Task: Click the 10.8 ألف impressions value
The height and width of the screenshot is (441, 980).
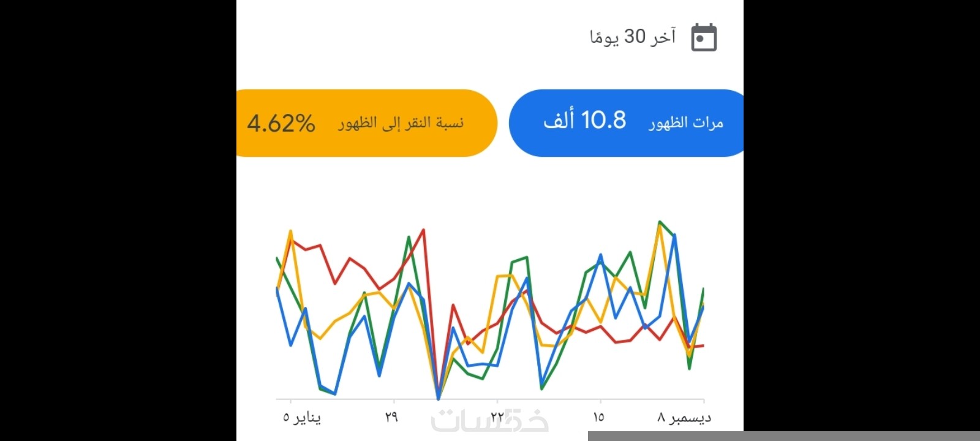Action: pyautogui.click(x=585, y=121)
